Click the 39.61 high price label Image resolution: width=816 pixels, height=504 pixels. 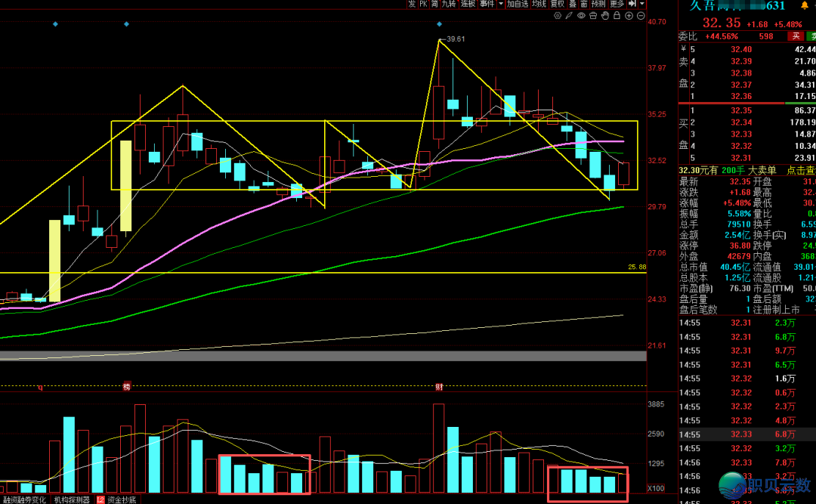coord(456,39)
